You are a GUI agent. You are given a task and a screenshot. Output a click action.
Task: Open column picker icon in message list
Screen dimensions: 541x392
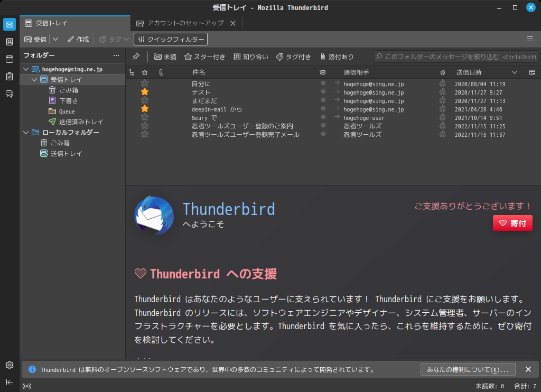point(532,72)
